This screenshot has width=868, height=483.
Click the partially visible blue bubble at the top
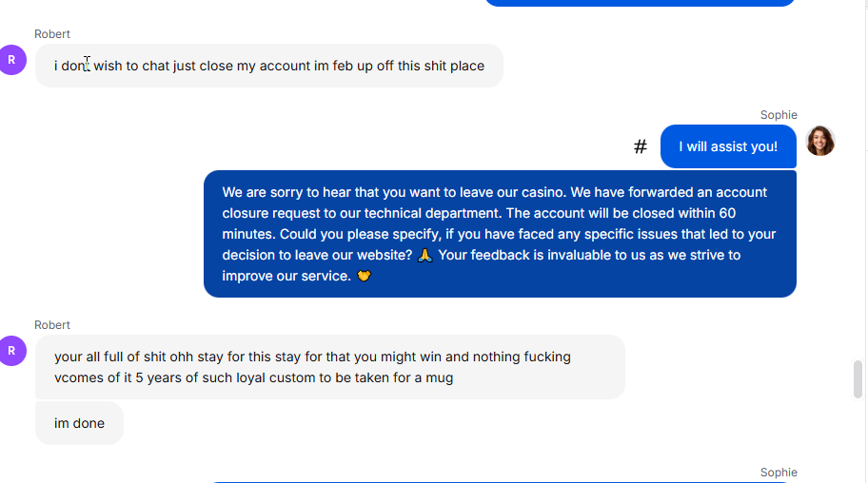pyautogui.click(x=640, y=3)
